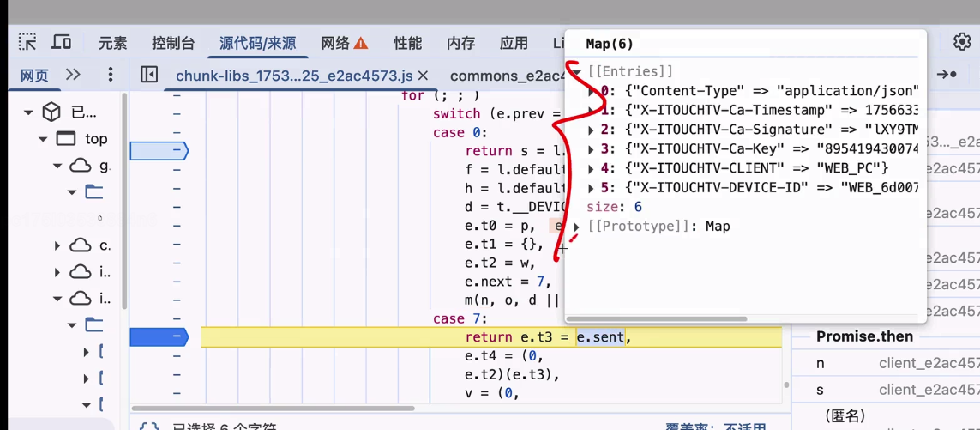
Task: Expand entry 3 X-ITOUCHTV-Ca-Key
Action: (x=592, y=149)
